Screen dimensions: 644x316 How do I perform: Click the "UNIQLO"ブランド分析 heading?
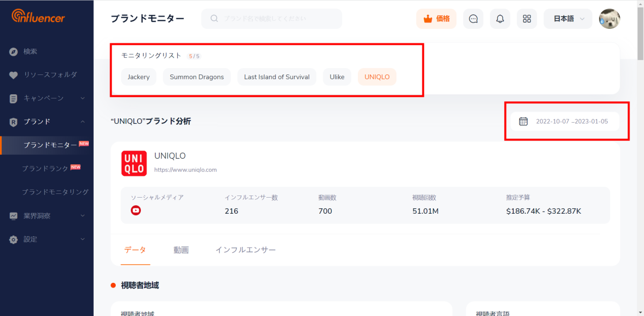click(x=151, y=122)
